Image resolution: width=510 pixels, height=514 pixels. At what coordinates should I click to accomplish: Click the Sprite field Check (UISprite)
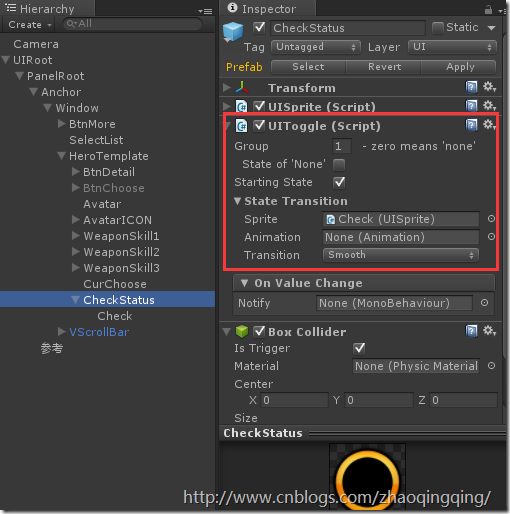tap(401, 219)
